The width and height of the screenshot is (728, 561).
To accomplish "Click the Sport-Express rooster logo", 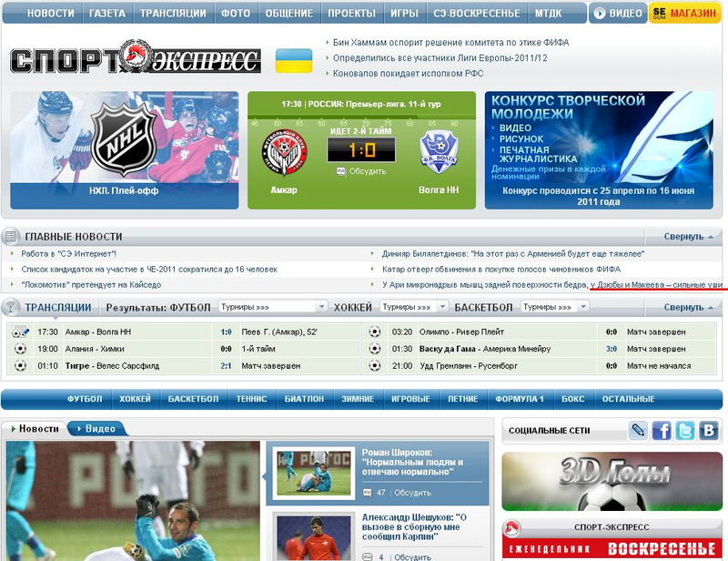I will click(136, 56).
